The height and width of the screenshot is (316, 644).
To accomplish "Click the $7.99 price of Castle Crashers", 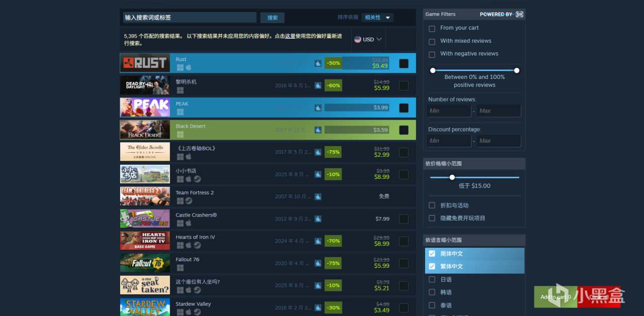I will click(x=382, y=219).
